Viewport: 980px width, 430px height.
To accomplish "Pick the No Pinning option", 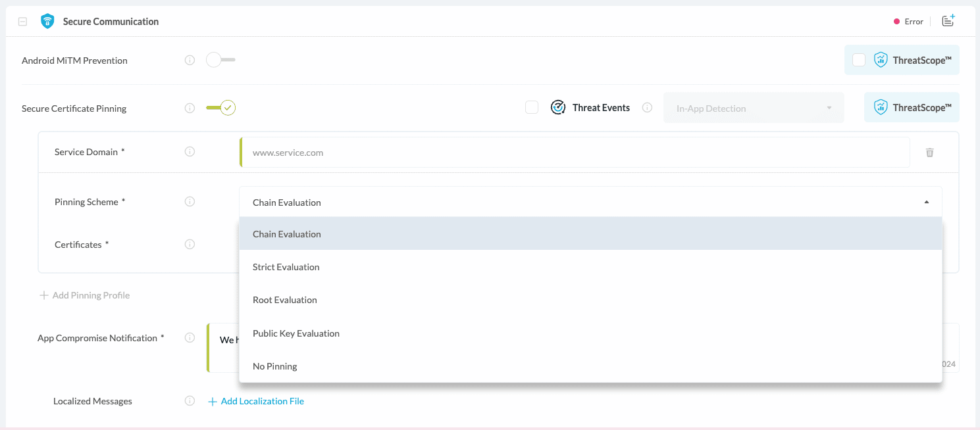I will point(275,366).
